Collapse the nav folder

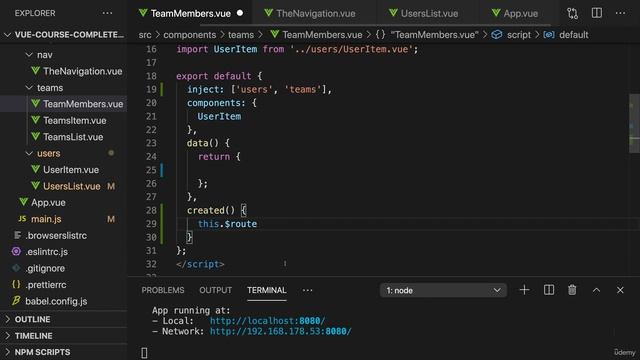click(x=29, y=55)
